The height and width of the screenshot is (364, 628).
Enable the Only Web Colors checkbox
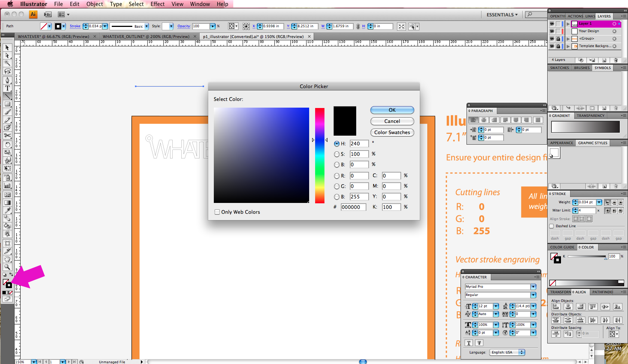[x=217, y=212]
